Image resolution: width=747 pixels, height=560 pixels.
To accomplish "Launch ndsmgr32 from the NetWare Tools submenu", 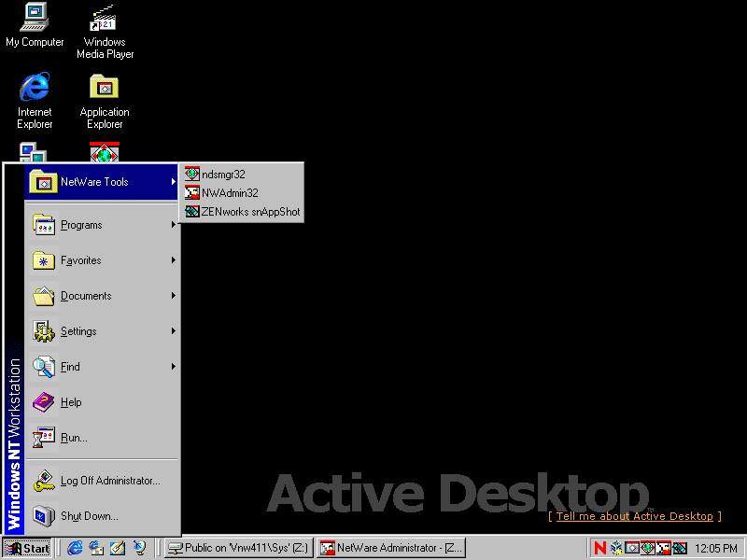I will (242, 174).
